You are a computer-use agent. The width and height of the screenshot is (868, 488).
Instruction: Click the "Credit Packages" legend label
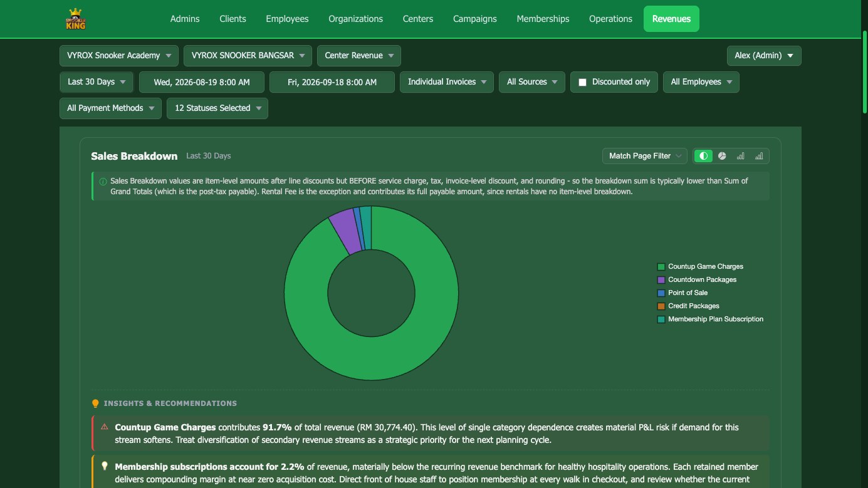(x=693, y=306)
